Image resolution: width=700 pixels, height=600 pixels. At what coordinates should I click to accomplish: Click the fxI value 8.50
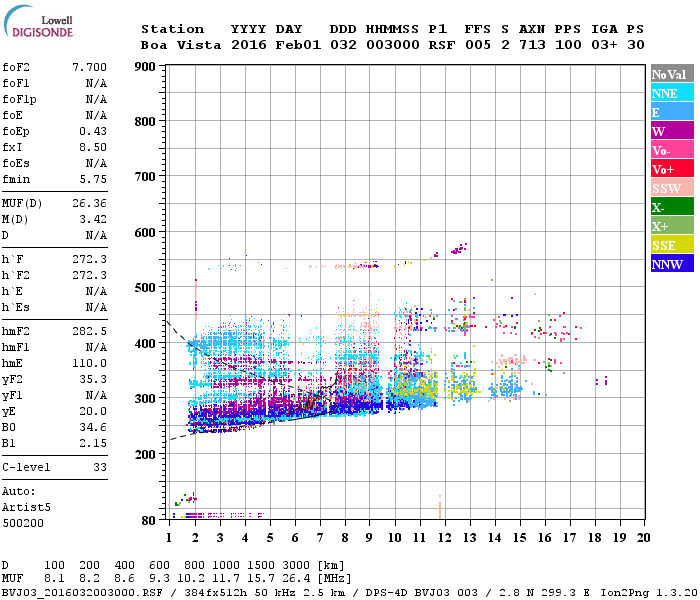93,147
